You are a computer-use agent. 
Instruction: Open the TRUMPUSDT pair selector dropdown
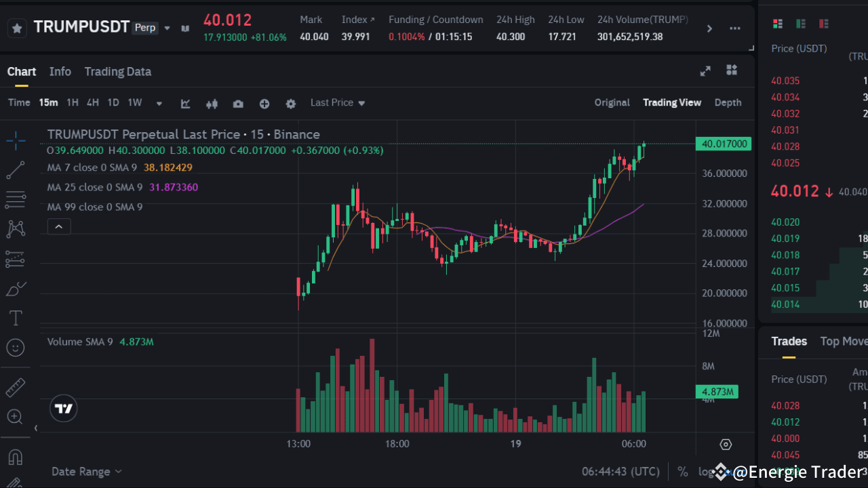point(167,28)
